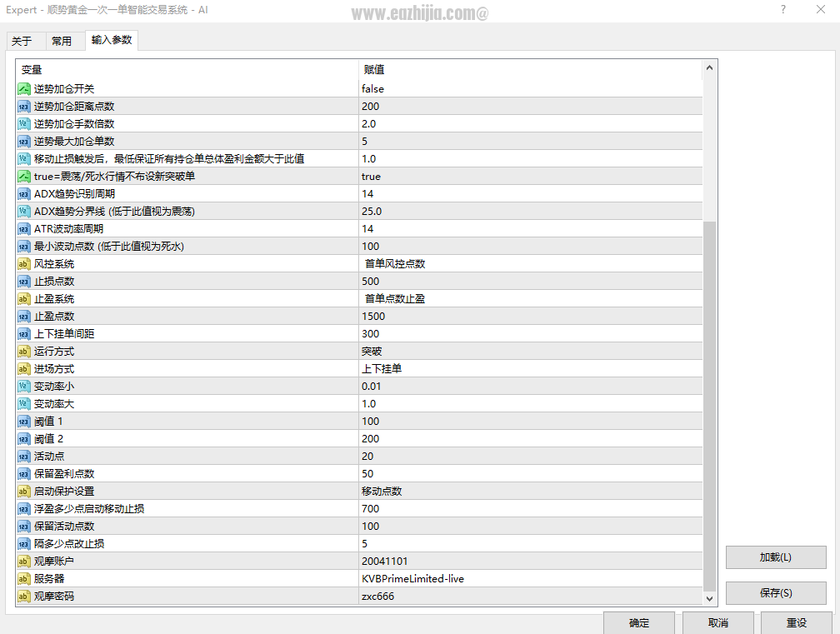Click the 保存(S) button
Screen dimensions: 840x634
(x=776, y=593)
